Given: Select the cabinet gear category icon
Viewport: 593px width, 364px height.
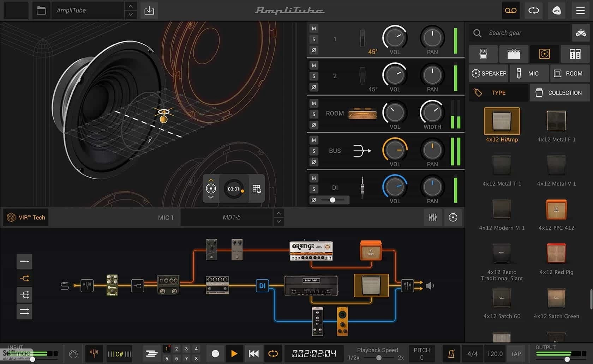Looking at the screenshot, I should (545, 54).
